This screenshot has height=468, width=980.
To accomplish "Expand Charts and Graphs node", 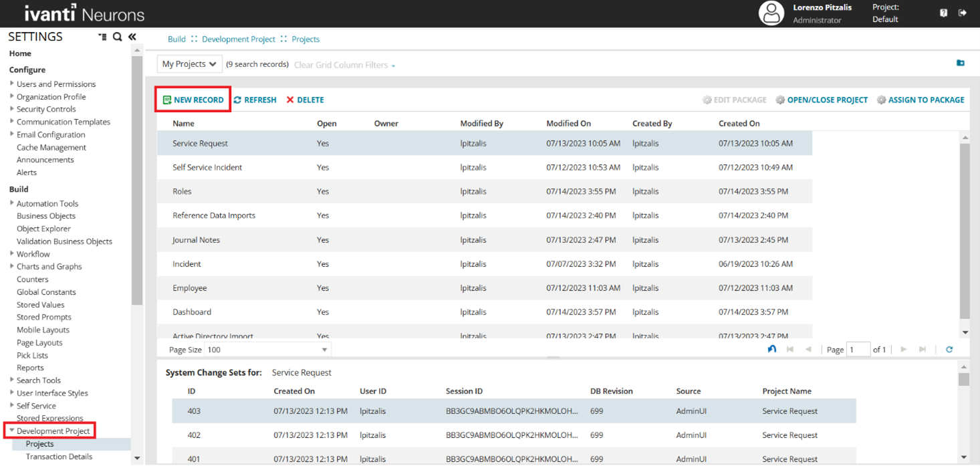I will coord(12,266).
